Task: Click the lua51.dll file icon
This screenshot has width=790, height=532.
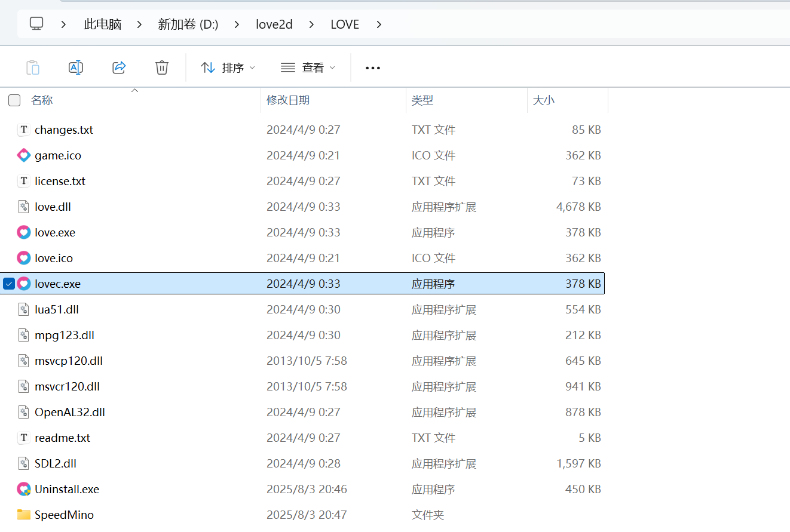Action: point(23,309)
